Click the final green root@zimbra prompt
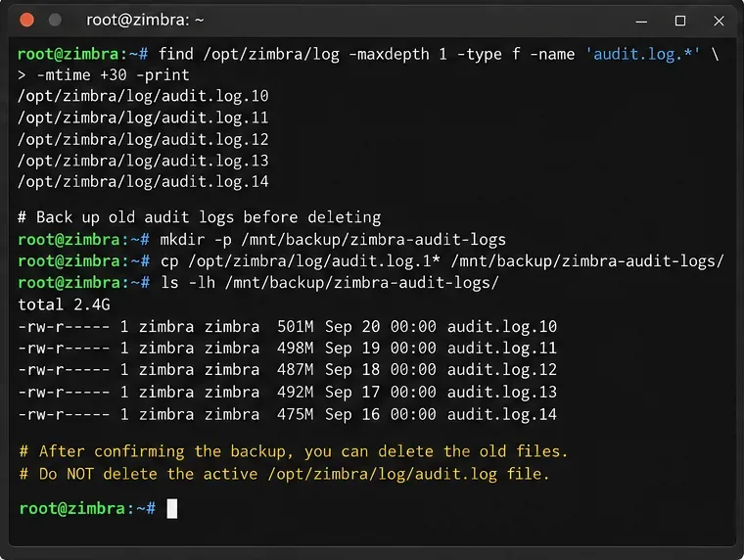This screenshot has width=744, height=560. pos(87,509)
